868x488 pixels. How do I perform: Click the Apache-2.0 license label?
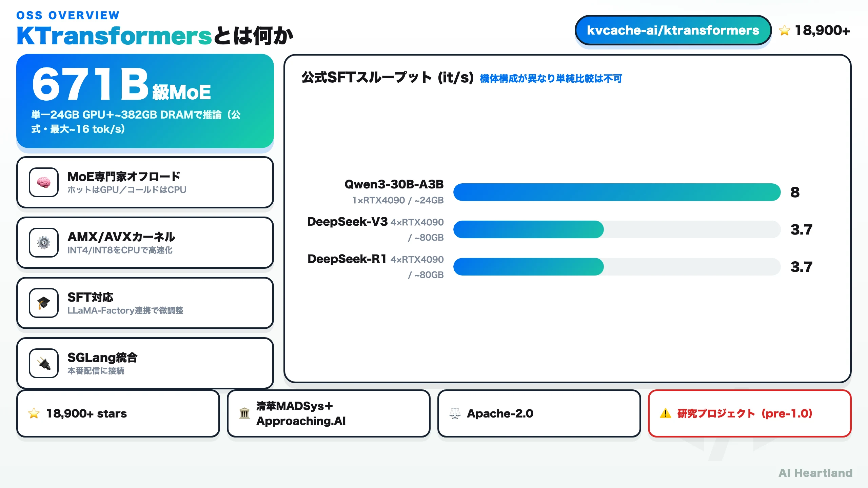tap(500, 413)
